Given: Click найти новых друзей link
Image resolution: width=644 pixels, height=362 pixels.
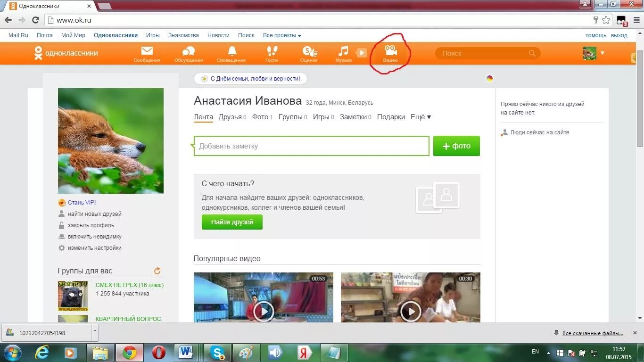Looking at the screenshot, I should pyautogui.click(x=94, y=214).
